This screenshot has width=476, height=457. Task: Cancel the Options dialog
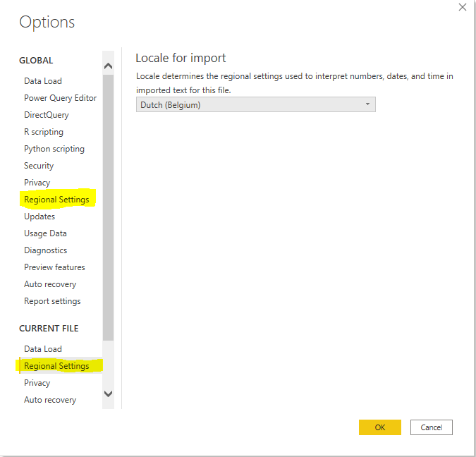(432, 427)
